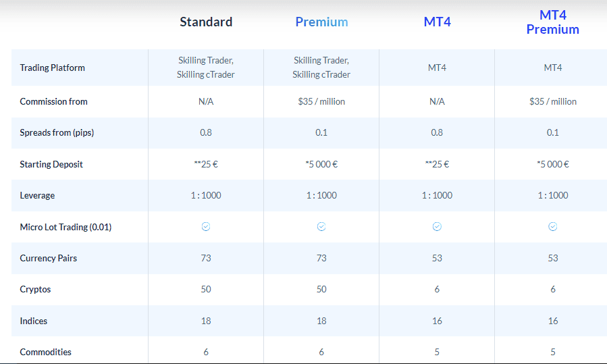Click the Micro Lot checkmark icon under Premium
This screenshot has height=364, width=607.
point(321,226)
